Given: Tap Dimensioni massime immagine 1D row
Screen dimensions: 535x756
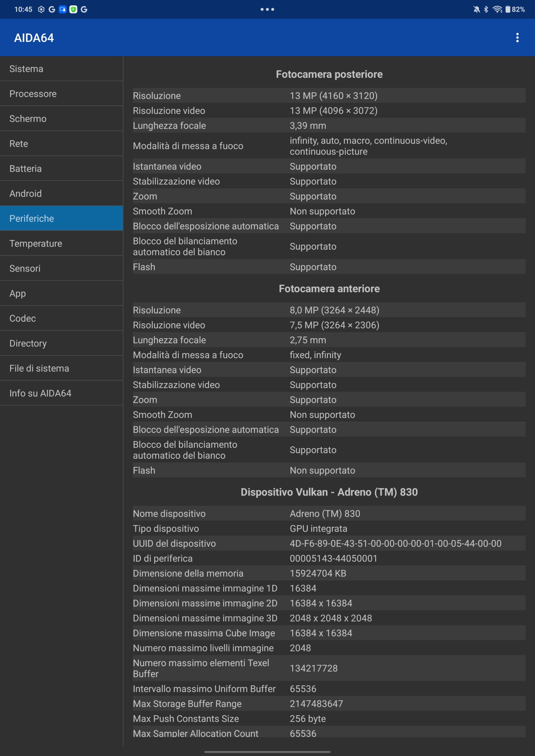Looking at the screenshot, I should tap(329, 588).
